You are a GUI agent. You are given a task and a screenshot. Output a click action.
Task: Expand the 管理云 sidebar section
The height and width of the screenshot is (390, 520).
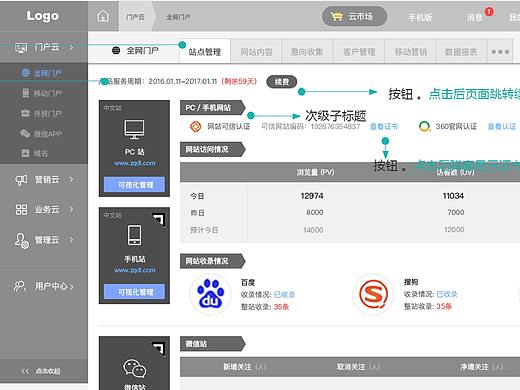click(x=44, y=239)
